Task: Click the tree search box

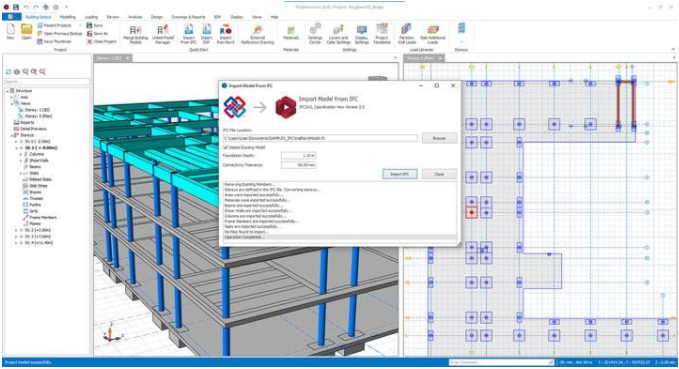Action: point(47,81)
